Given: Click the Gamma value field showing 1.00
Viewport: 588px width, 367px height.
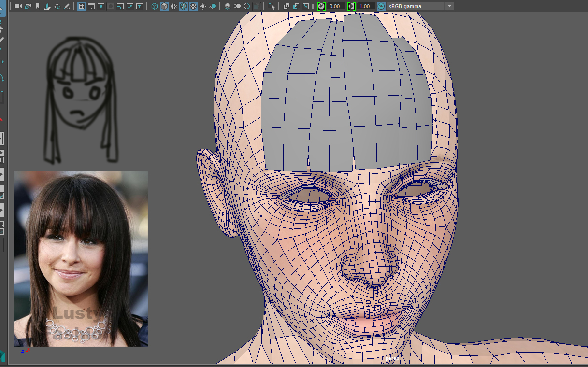Looking at the screenshot, I should tap(365, 6).
